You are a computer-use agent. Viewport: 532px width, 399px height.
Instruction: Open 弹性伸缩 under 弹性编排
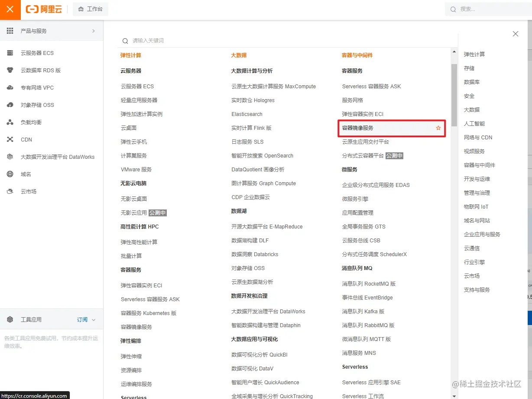click(x=131, y=357)
